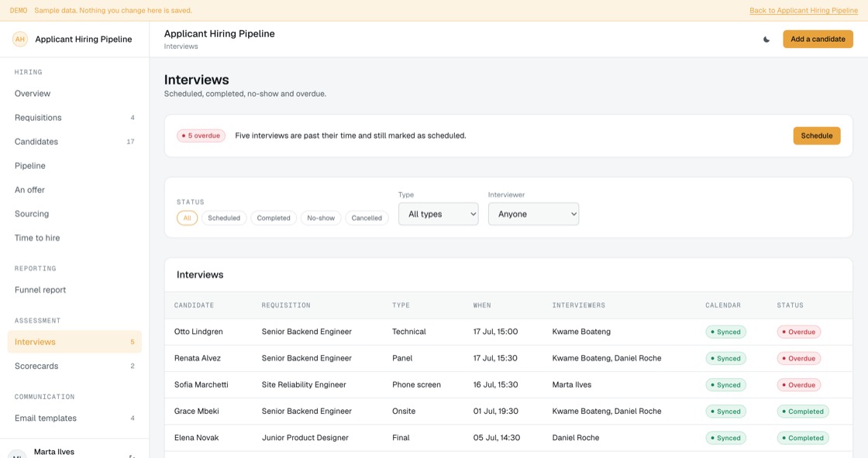The height and width of the screenshot is (458, 868).
Task: Open Email templates in sidebar
Action: (x=74, y=418)
